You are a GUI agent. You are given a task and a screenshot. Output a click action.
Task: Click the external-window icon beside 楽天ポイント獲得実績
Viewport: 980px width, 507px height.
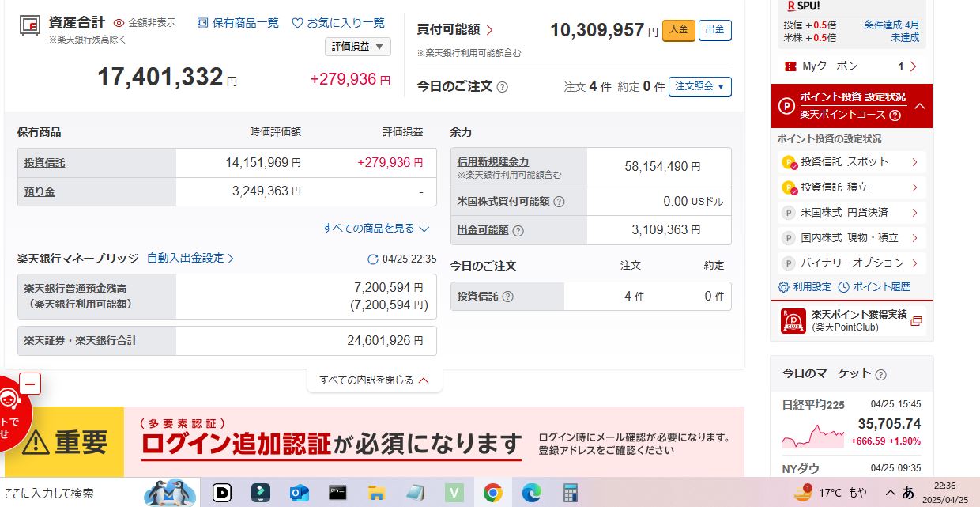916,321
